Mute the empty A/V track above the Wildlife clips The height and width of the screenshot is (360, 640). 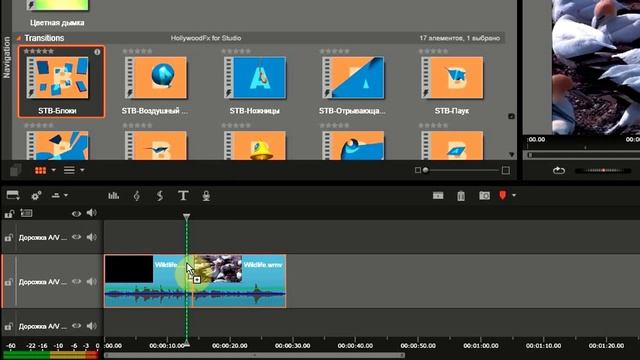tap(91, 237)
